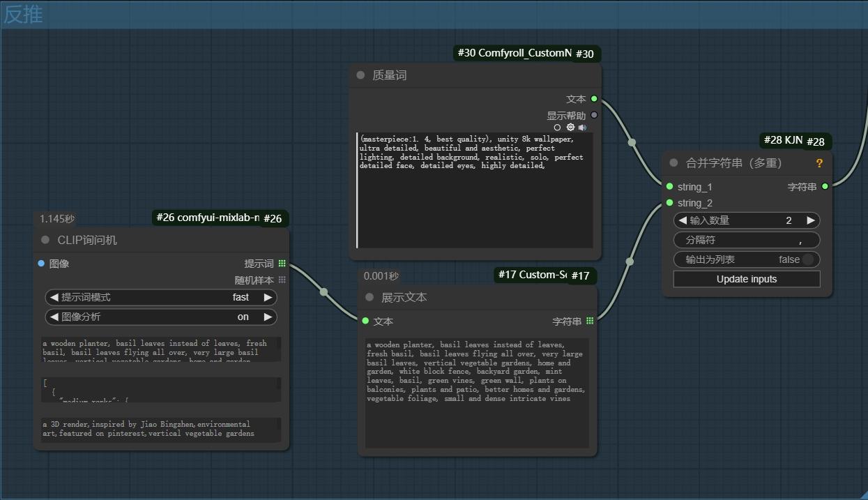The height and width of the screenshot is (500, 868).
Task: Click the #30 Comfyroll_CustomNodes badge
Action: [x=513, y=53]
